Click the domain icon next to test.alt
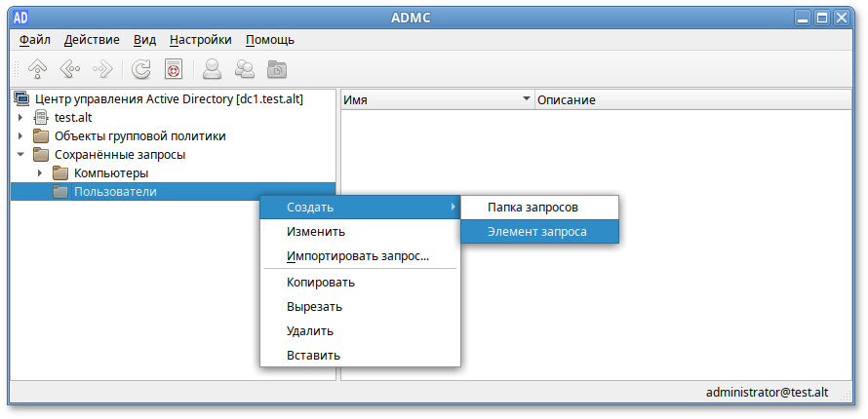Viewport: 868px width, 419px height. click(x=41, y=117)
